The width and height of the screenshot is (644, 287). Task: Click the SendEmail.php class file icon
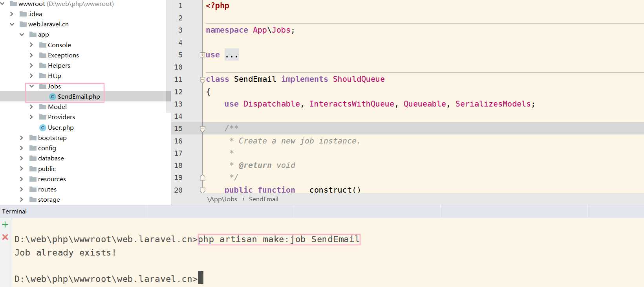pos(53,97)
